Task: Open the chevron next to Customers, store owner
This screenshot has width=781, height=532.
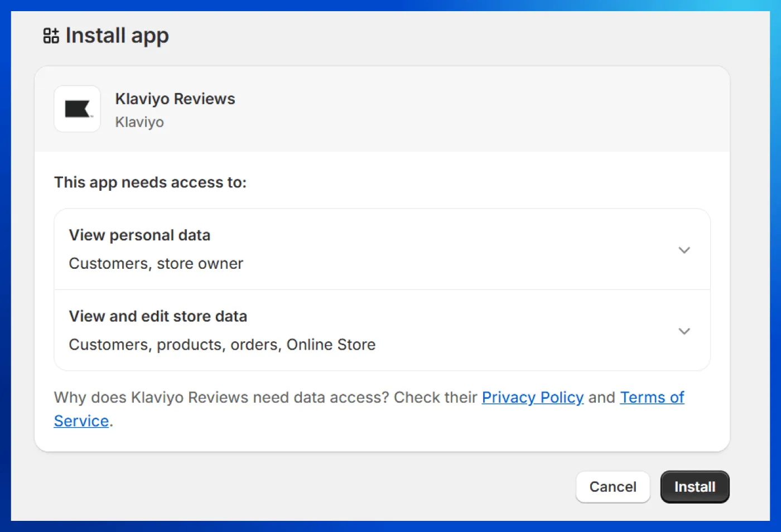Action: point(684,250)
